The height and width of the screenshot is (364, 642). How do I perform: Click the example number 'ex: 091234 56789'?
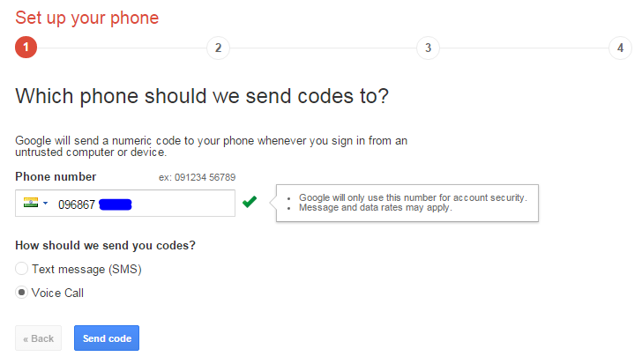(x=197, y=177)
